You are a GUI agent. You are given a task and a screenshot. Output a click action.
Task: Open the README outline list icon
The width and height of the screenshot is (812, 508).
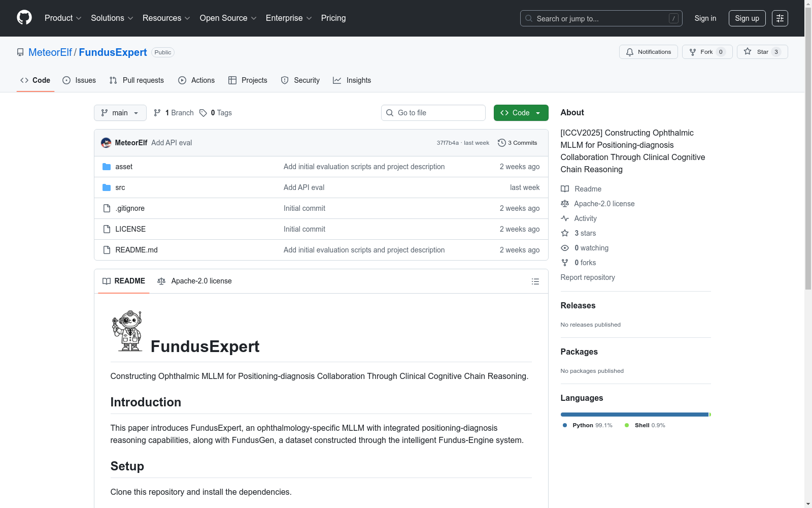535,281
